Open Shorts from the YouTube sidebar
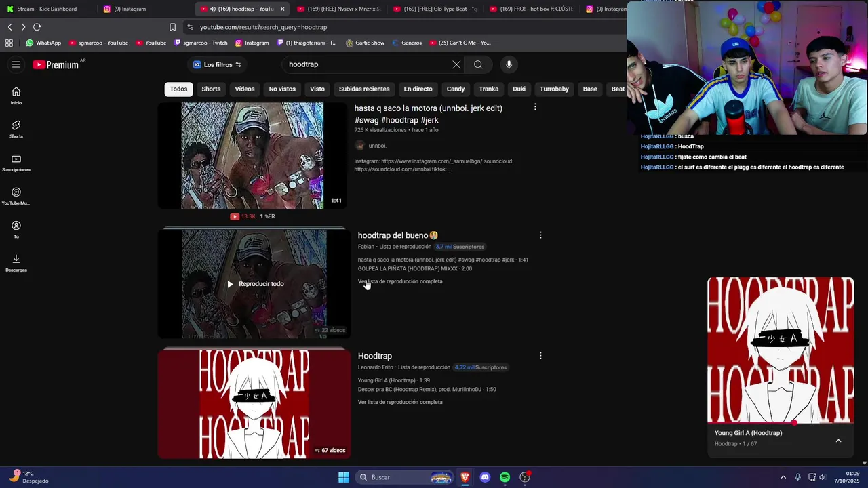This screenshot has width=868, height=488. pyautogui.click(x=16, y=129)
